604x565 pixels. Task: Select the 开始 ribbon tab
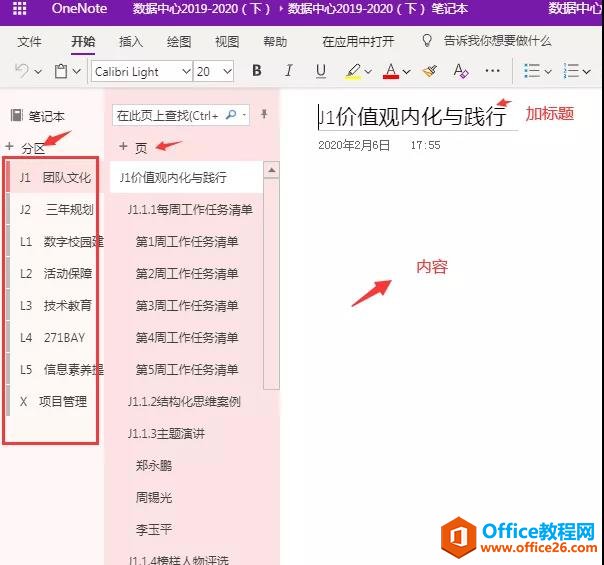click(83, 41)
